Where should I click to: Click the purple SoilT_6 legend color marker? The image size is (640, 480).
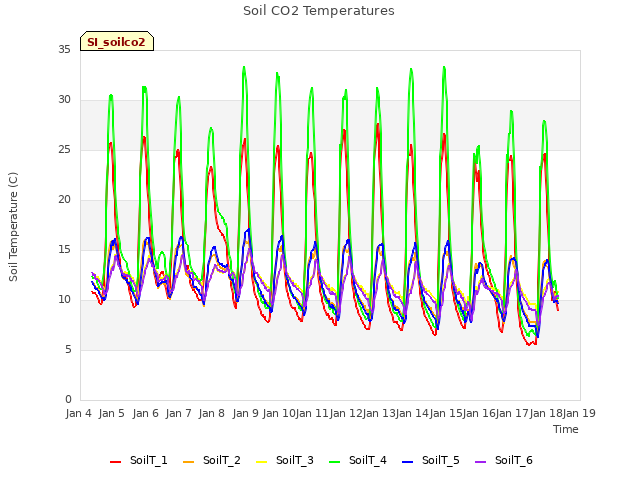pyautogui.click(x=481, y=462)
